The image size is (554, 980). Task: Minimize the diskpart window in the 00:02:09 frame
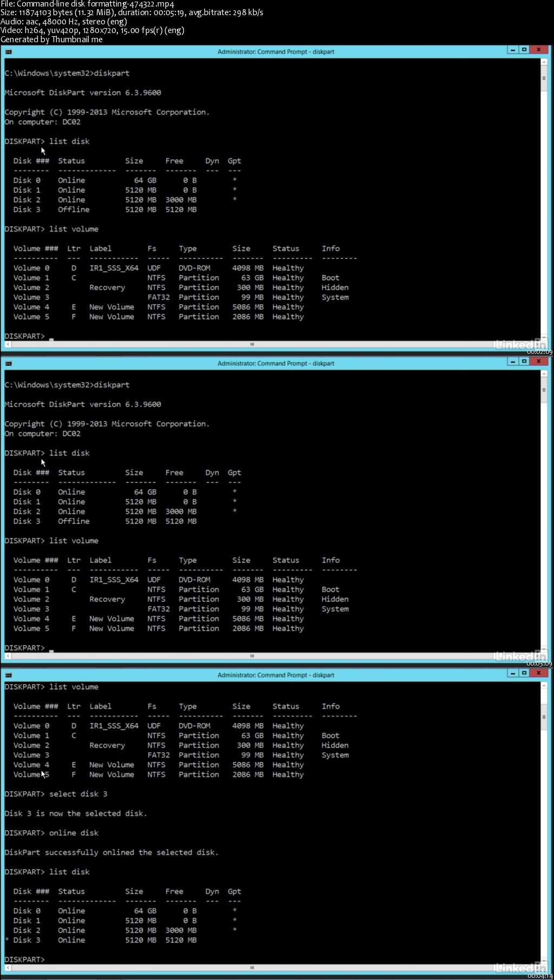(512, 50)
